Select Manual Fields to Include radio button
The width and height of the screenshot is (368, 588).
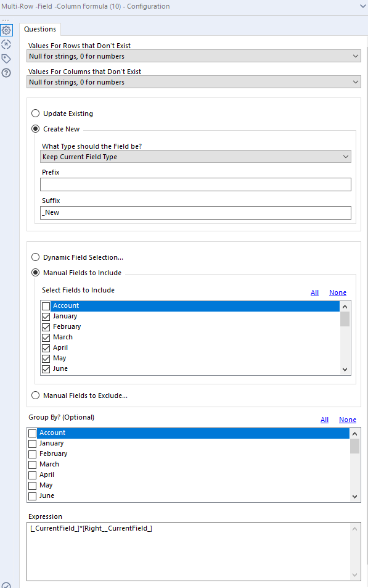click(36, 272)
